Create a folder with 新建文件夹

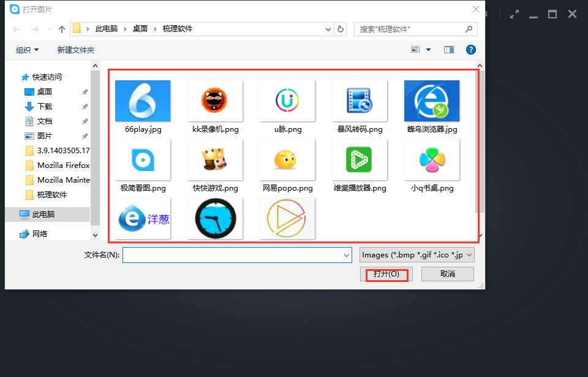76,50
